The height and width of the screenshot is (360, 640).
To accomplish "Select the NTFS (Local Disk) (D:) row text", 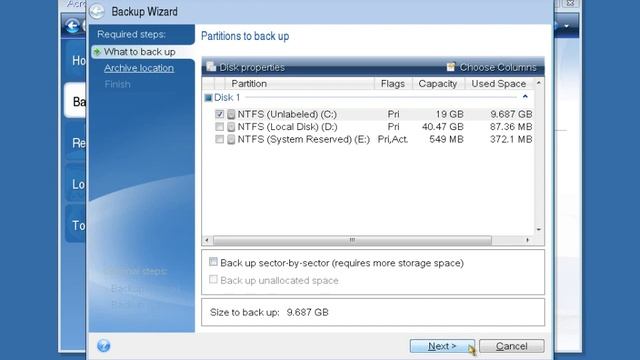I will tap(287, 127).
